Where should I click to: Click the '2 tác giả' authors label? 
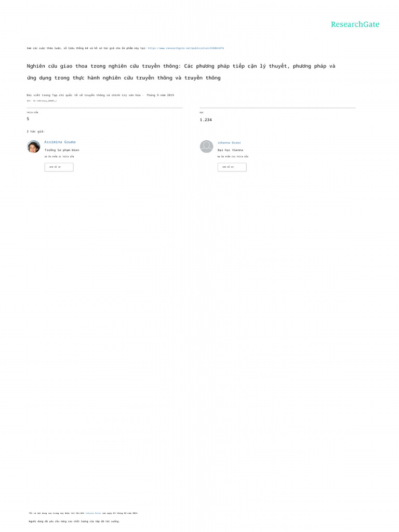coord(36,131)
